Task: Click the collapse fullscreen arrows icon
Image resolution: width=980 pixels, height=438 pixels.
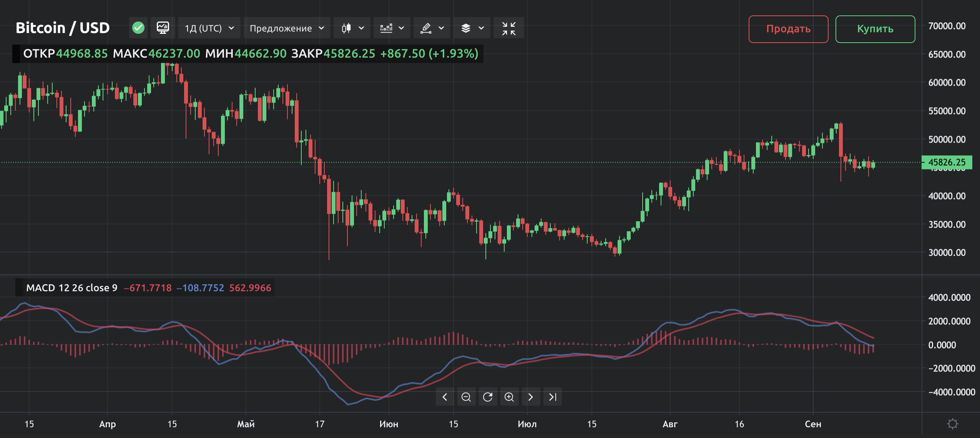Action: click(509, 28)
